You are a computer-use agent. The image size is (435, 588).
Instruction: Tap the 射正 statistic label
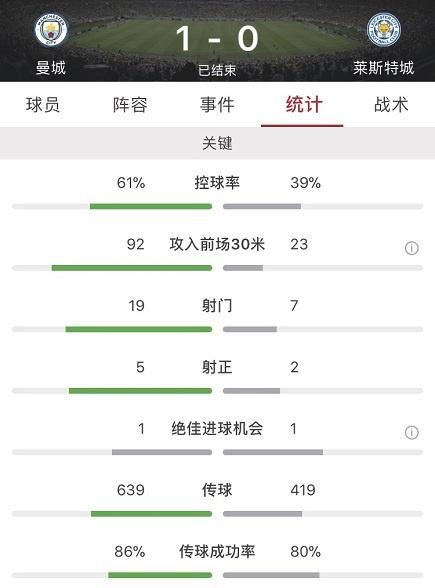pyautogui.click(x=217, y=367)
